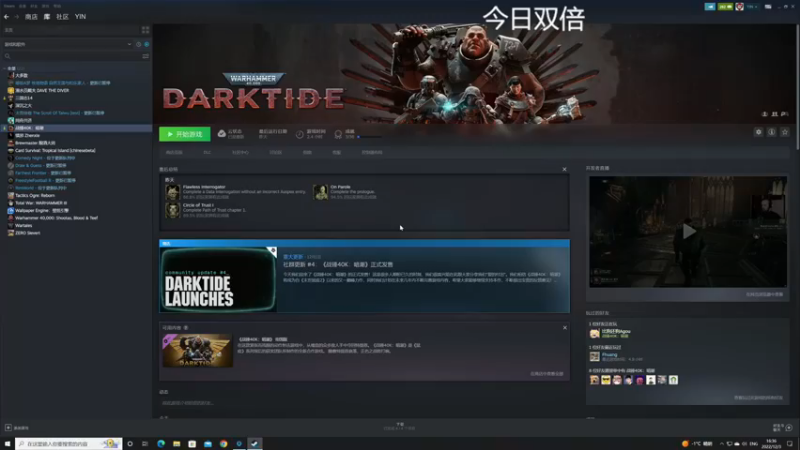Open the games filter dropdown in sidebar

68,44
